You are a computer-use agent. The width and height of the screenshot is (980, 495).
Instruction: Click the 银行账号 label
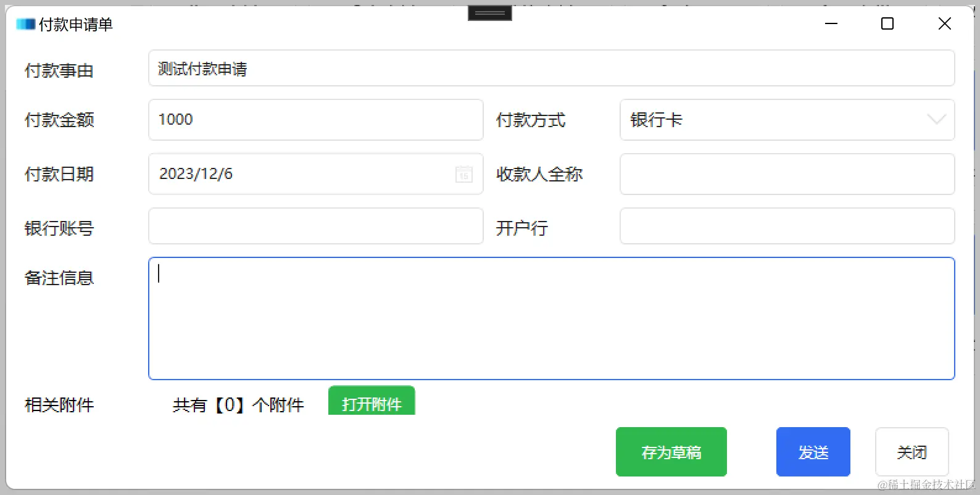[59, 228]
